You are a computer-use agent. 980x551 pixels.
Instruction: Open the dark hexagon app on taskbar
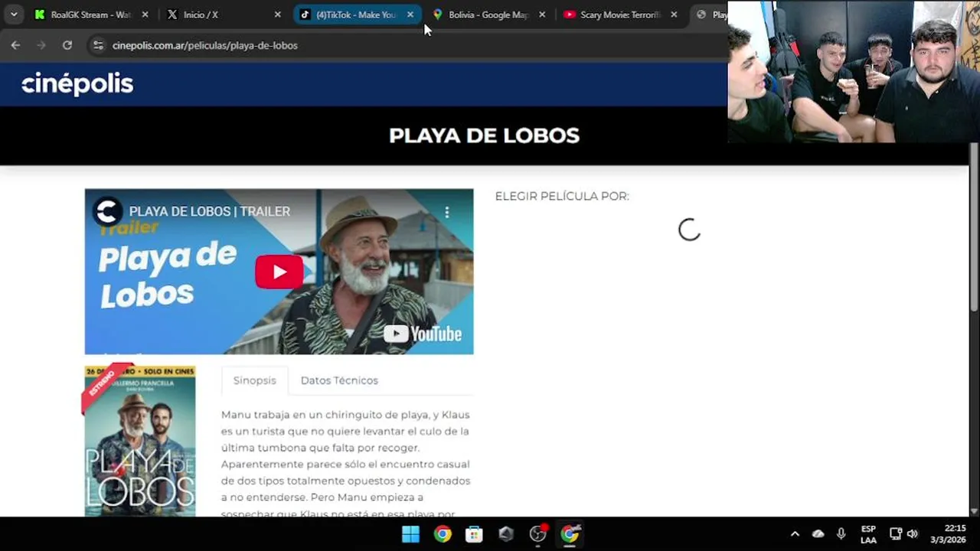coord(506,534)
